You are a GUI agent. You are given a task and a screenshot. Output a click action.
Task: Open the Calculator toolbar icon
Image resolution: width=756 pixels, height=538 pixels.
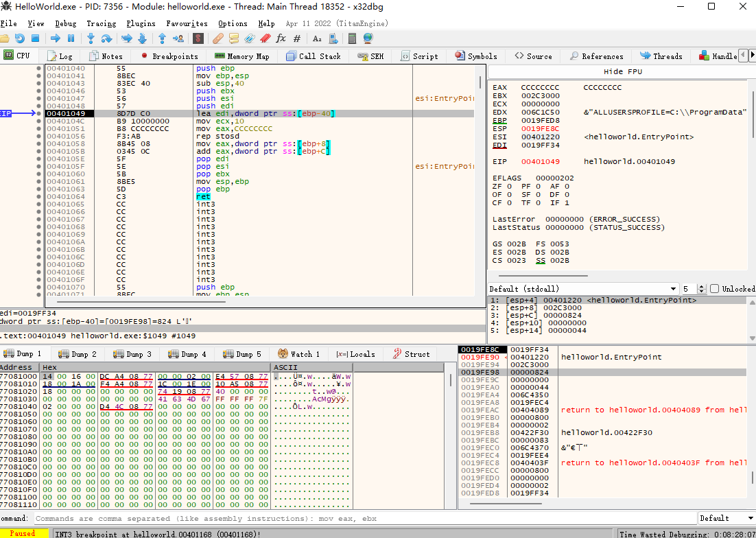352,38
